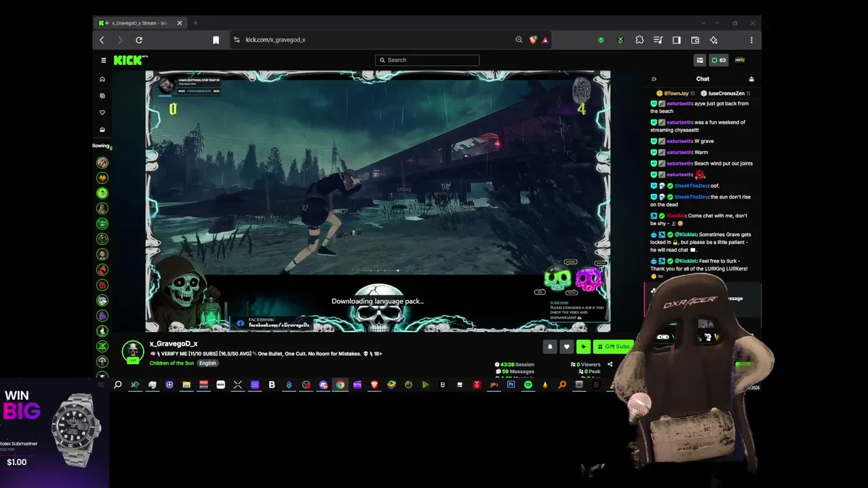
Task: Open the first followed channel avatar
Action: [x=102, y=163]
